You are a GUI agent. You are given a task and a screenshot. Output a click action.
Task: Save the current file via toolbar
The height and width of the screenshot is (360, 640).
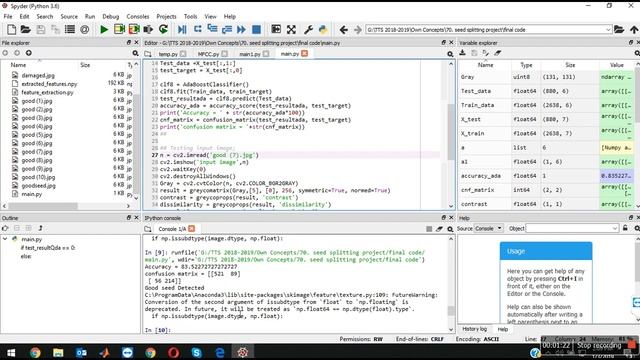pyautogui.click(x=41, y=29)
